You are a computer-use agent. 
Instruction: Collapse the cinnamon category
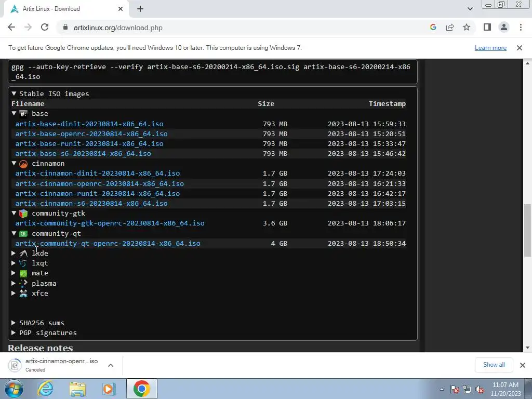click(x=14, y=163)
